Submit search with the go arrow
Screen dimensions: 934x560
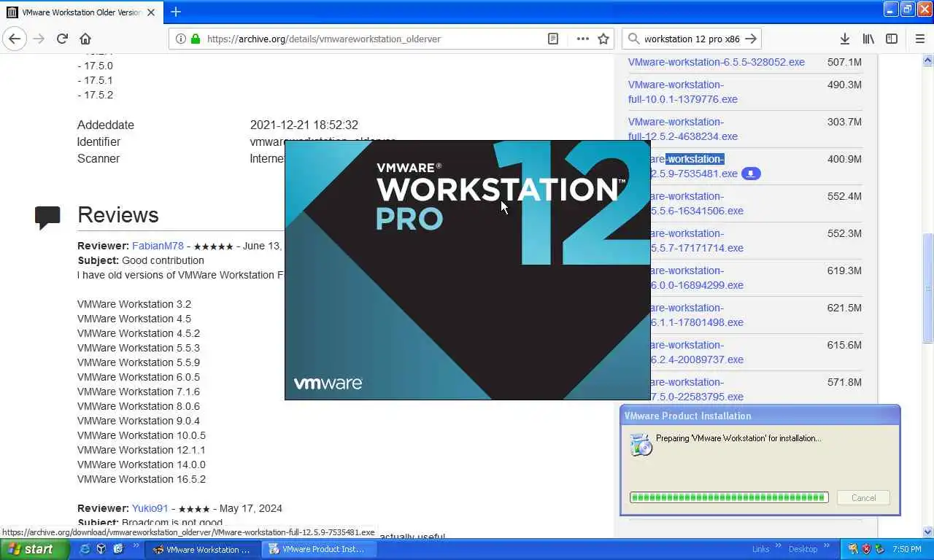click(750, 39)
